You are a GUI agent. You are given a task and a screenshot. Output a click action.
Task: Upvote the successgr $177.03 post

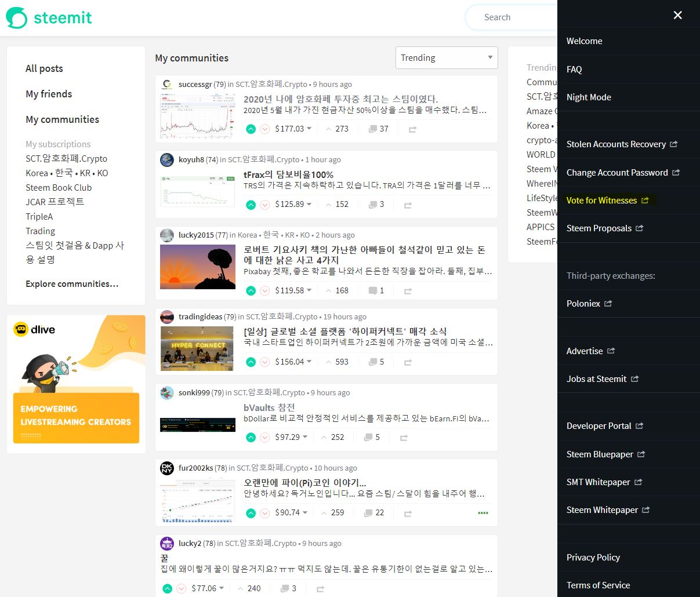coord(251,129)
